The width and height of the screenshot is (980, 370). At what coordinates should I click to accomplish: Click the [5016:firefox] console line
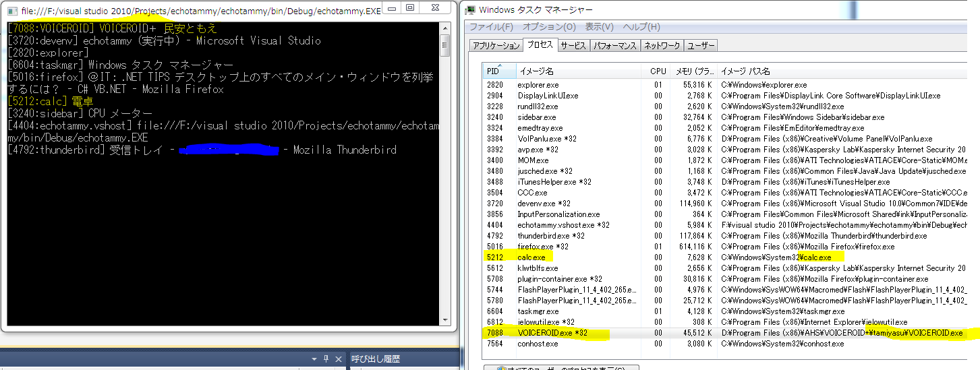pyautogui.click(x=220, y=83)
